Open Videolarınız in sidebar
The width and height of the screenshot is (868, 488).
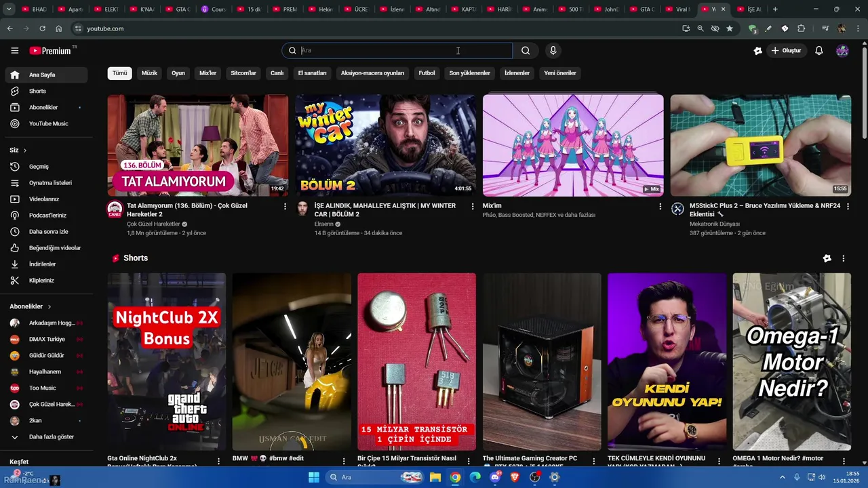pos(46,199)
